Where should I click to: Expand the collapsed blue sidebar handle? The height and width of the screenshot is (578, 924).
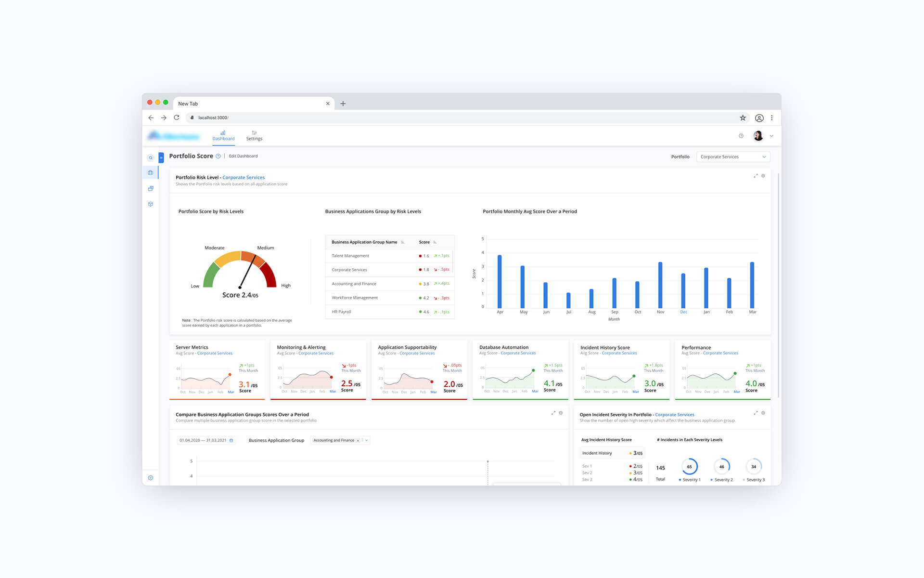[x=161, y=158]
